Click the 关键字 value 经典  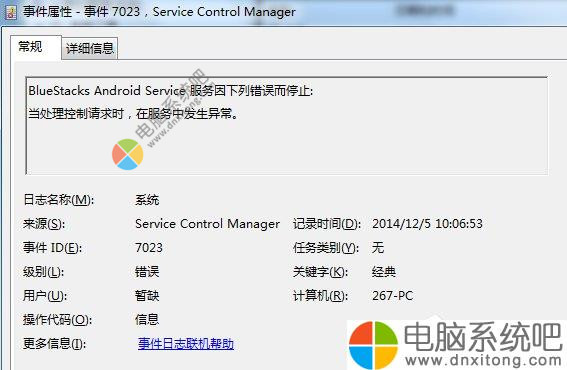pos(384,272)
